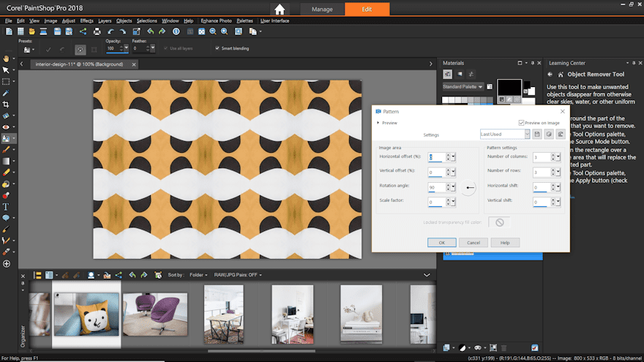
Task: Select the Pan (hand) tool
Action: click(6, 58)
